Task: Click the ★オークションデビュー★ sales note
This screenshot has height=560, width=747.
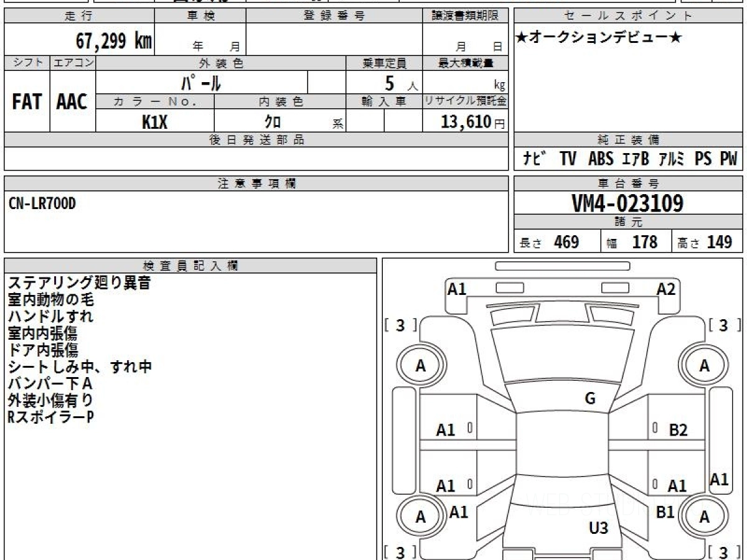Action: (599, 38)
